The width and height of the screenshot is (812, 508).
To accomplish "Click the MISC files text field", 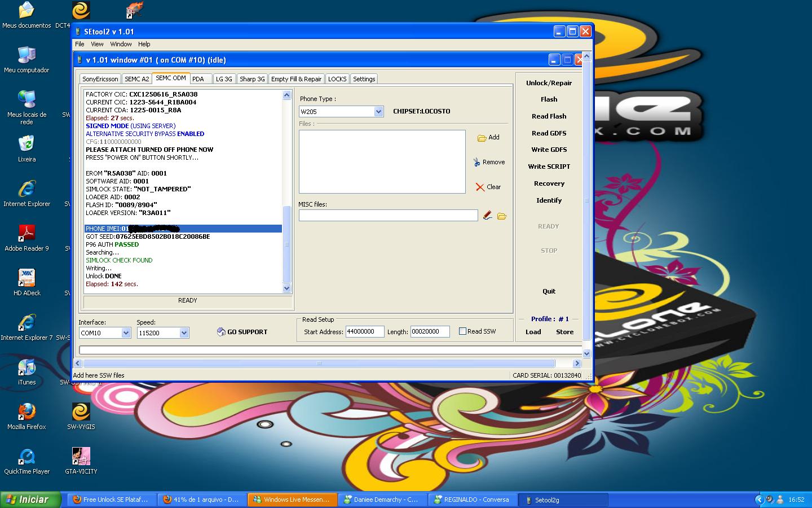I will [x=389, y=215].
